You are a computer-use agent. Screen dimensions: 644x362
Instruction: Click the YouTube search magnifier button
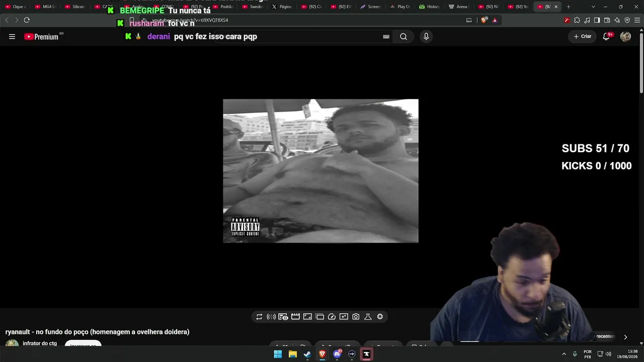point(404,37)
